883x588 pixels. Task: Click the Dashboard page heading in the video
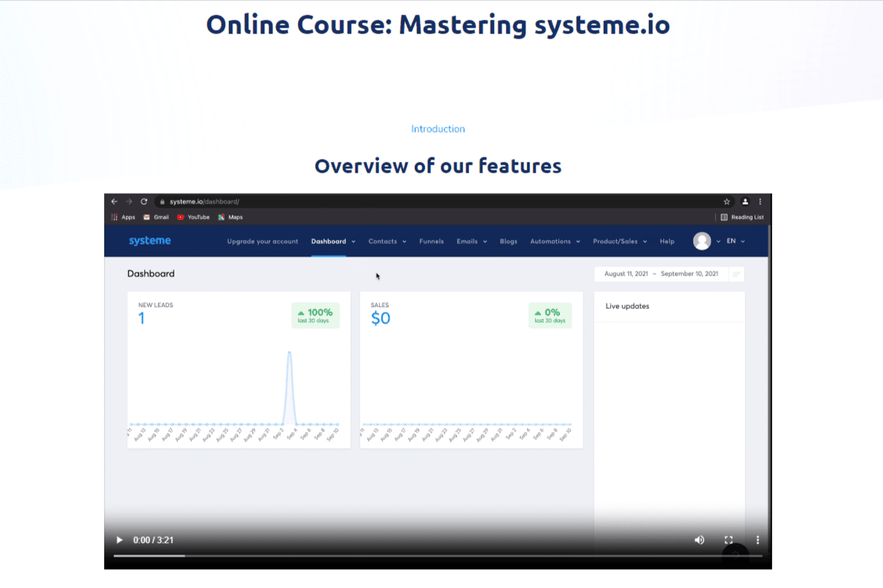(x=151, y=274)
